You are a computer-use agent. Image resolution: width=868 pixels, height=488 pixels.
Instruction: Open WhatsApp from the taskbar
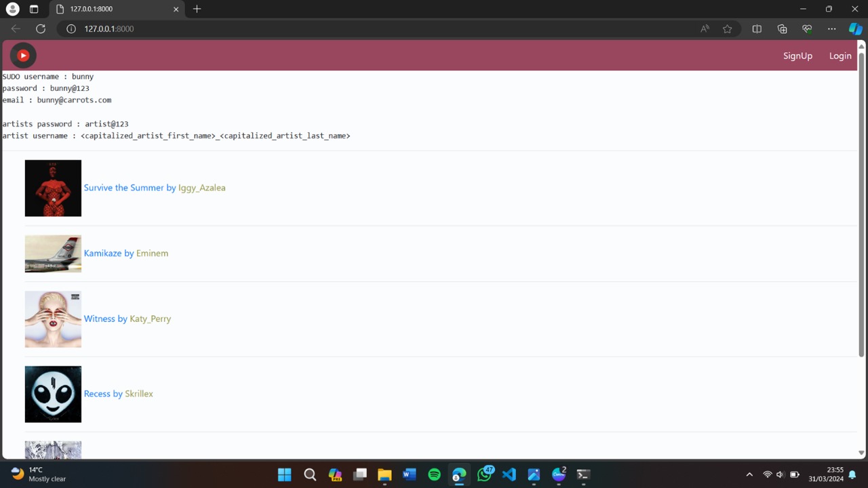[x=485, y=474]
